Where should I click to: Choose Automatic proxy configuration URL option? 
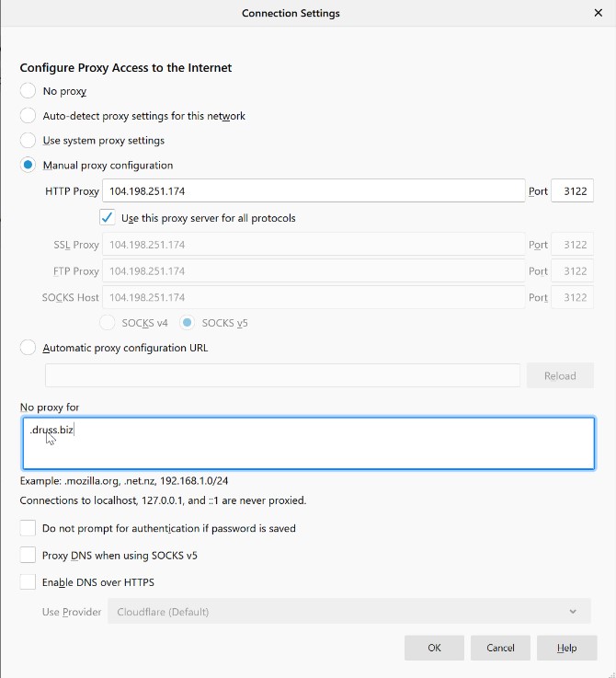coord(28,348)
